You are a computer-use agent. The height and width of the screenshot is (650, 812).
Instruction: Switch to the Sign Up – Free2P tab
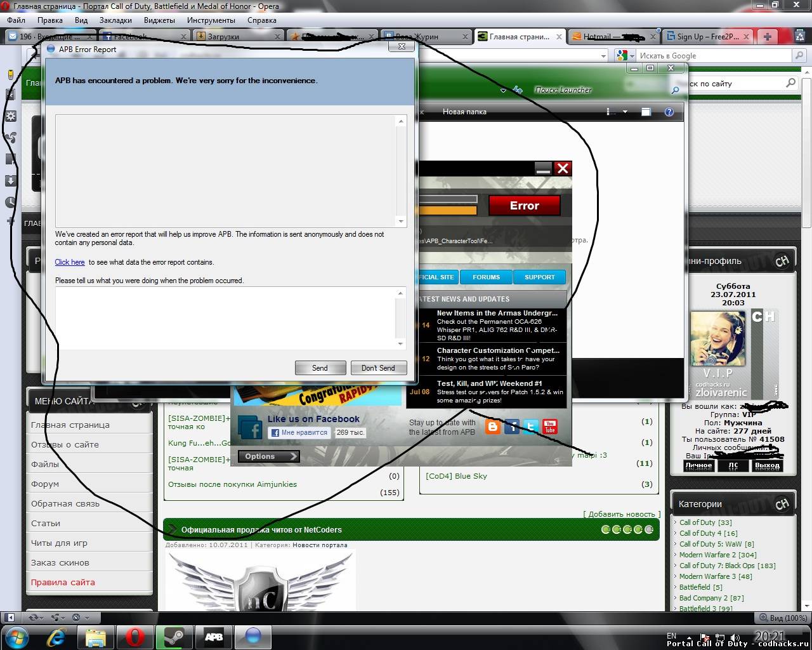707,36
